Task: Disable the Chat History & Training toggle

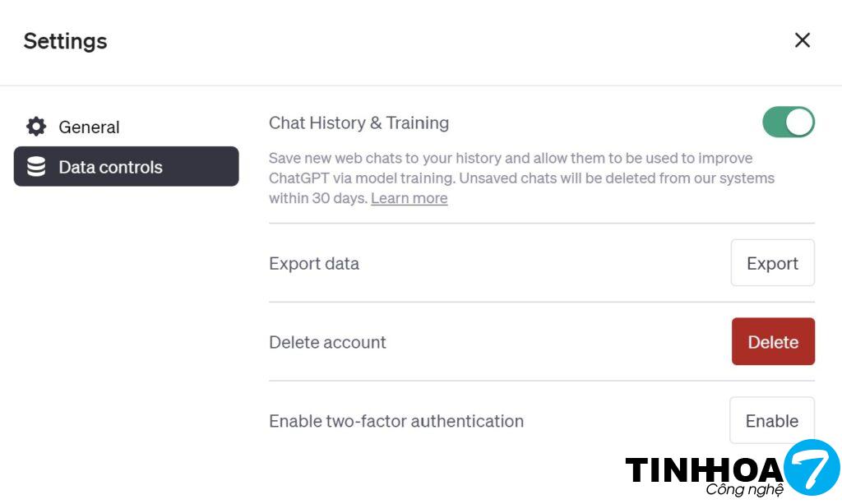Action: point(788,123)
